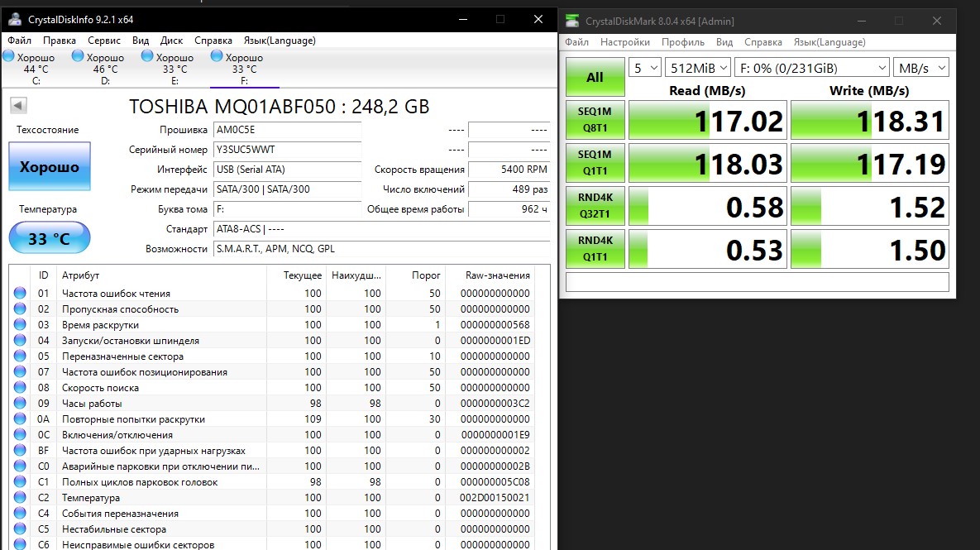Viewport: 980px width, 550px height.
Task: Click status orb for attribute 05
Action: click(20, 356)
